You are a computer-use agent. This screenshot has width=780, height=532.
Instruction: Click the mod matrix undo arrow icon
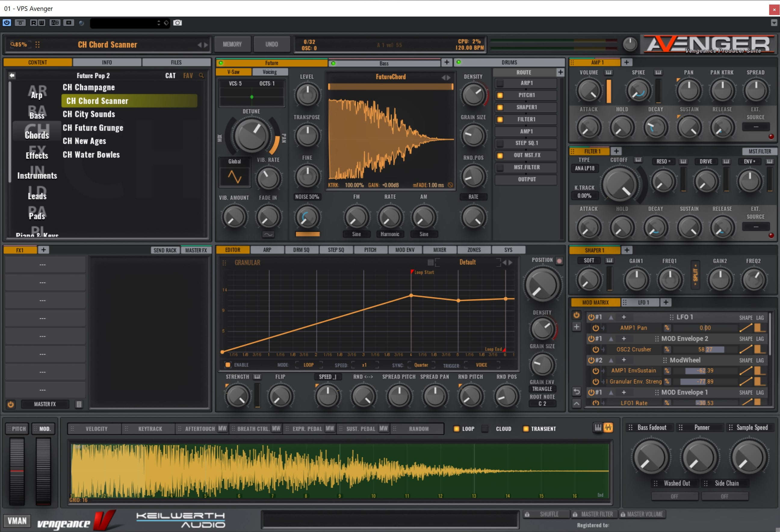tap(576, 392)
